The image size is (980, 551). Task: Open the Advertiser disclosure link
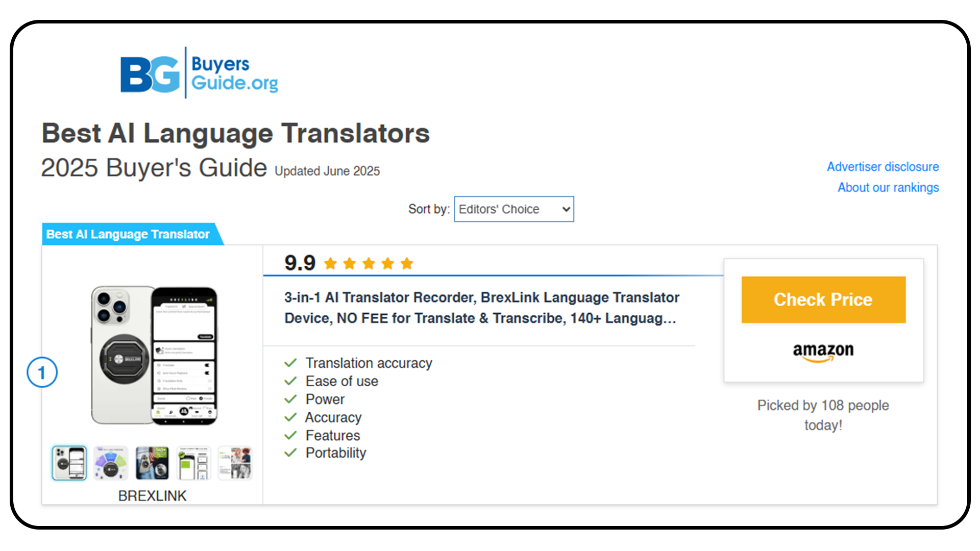click(883, 167)
